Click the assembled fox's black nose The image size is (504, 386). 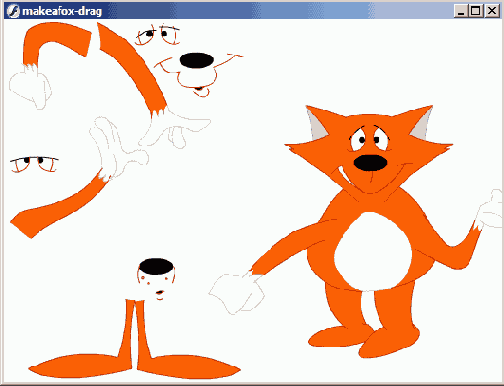370,163
